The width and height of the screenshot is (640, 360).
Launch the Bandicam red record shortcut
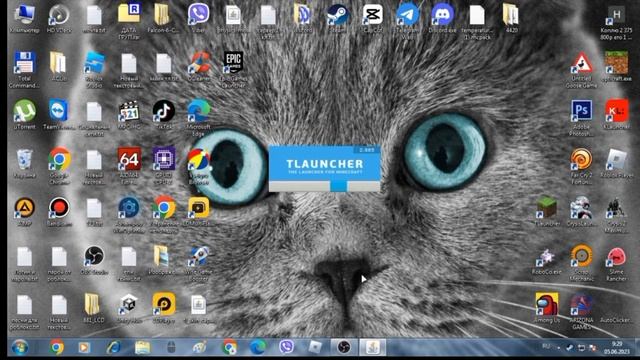tap(59, 211)
